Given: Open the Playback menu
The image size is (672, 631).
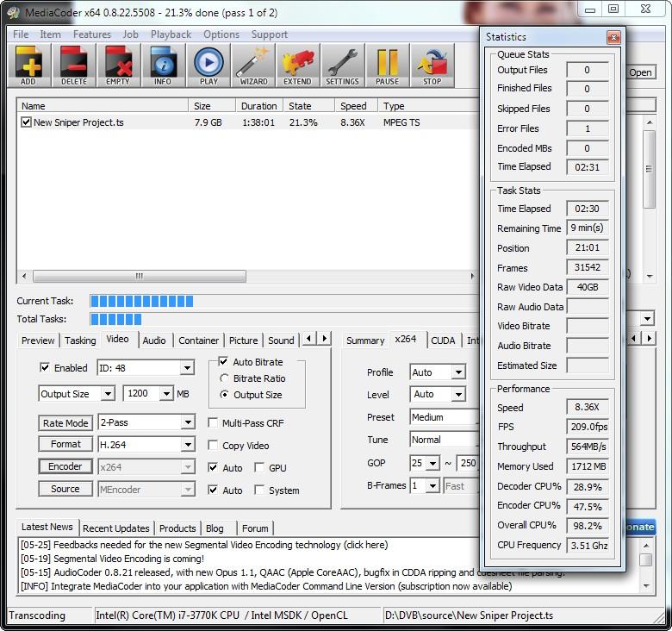Looking at the screenshot, I should click(171, 34).
